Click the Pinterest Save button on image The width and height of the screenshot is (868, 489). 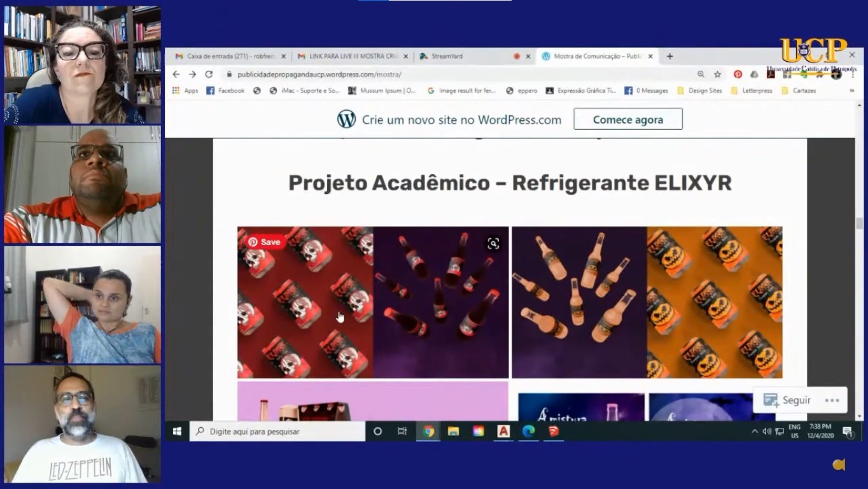coord(264,242)
